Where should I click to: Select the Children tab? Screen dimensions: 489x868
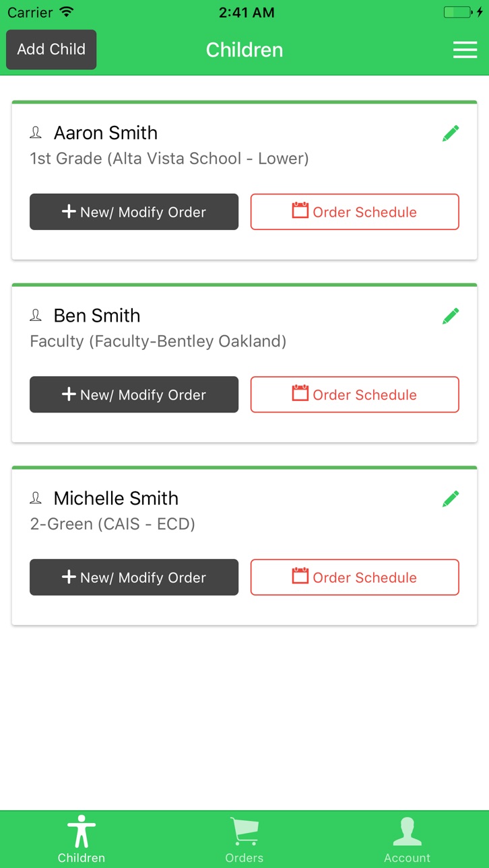click(81, 839)
